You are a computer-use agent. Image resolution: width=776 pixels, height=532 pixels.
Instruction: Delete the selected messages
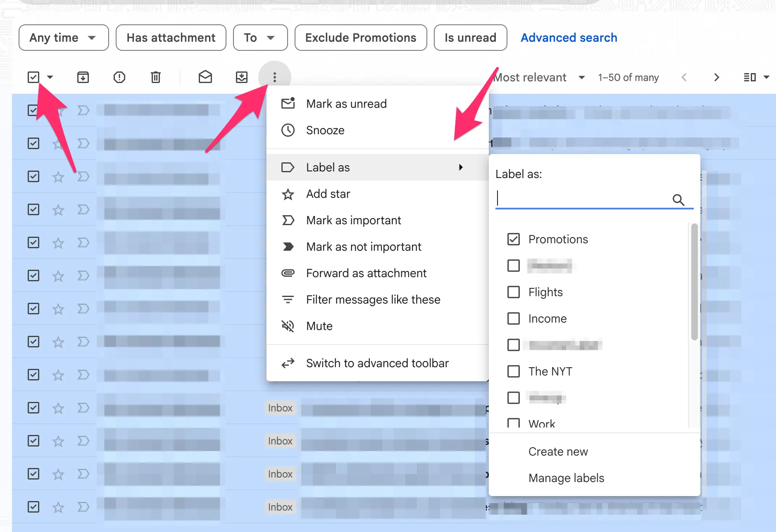[155, 77]
